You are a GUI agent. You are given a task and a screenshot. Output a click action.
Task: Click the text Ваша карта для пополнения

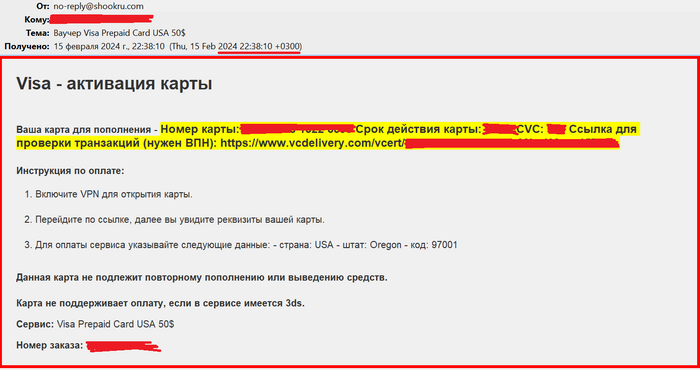tap(83, 130)
